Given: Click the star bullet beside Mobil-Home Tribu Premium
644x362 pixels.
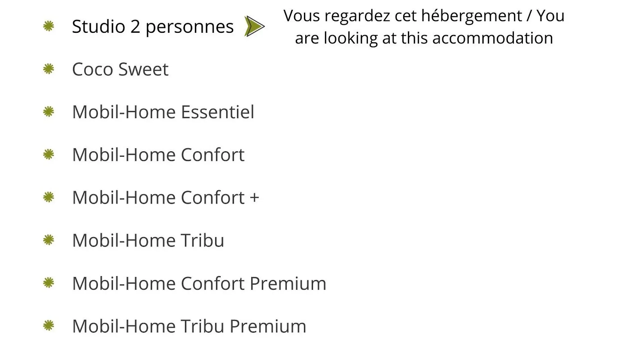Looking at the screenshot, I should pyautogui.click(x=49, y=325).
